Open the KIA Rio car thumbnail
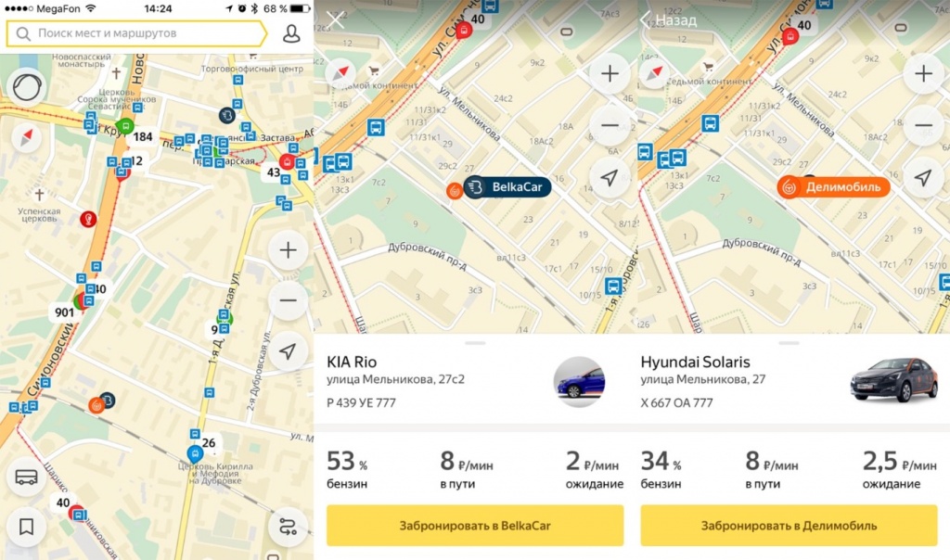This screenshot has height=560, width=950. [x=579, y=381]
